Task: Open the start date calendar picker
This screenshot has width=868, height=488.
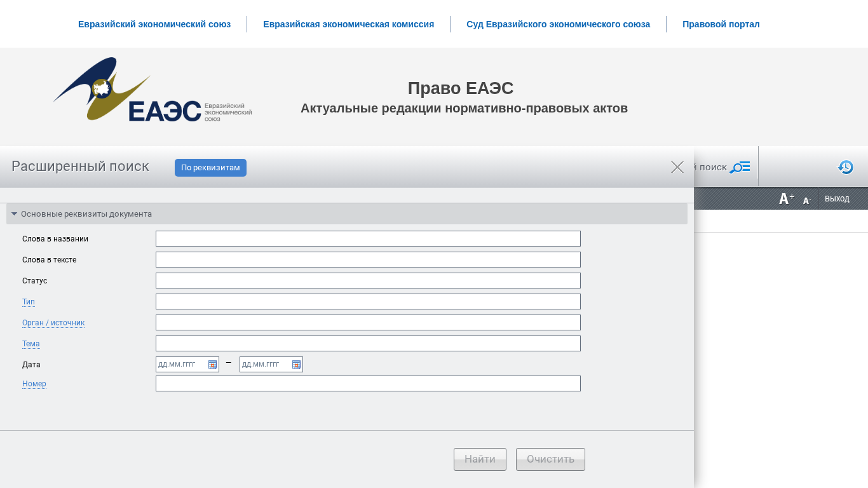Action: [x=212, y=365]
